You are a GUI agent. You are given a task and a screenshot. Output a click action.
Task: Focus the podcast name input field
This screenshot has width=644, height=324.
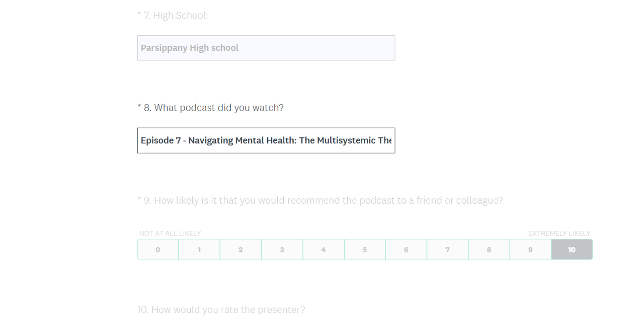coord(266,140)
